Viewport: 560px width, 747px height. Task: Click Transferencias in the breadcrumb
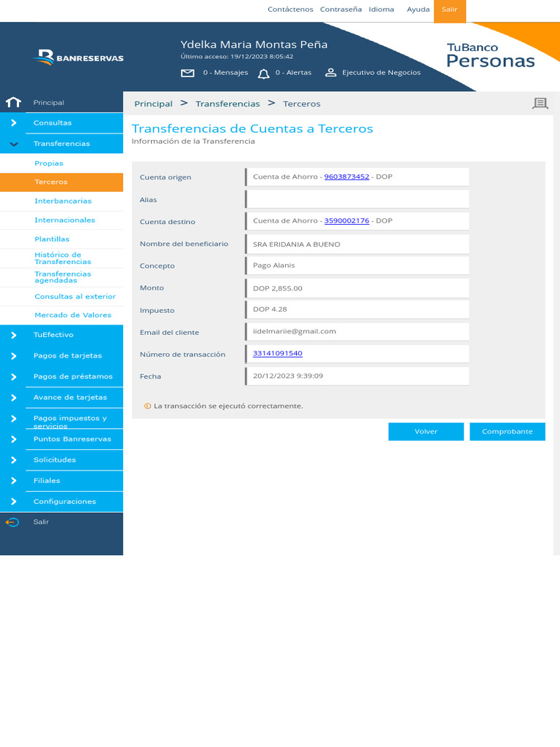227,104
